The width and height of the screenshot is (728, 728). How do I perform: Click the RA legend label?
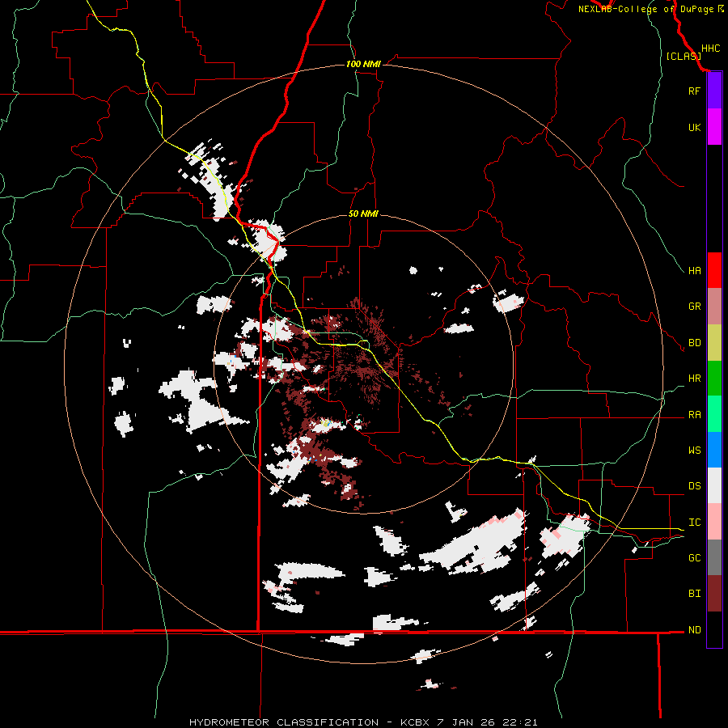pyautogui.click(x=694, y=415)
